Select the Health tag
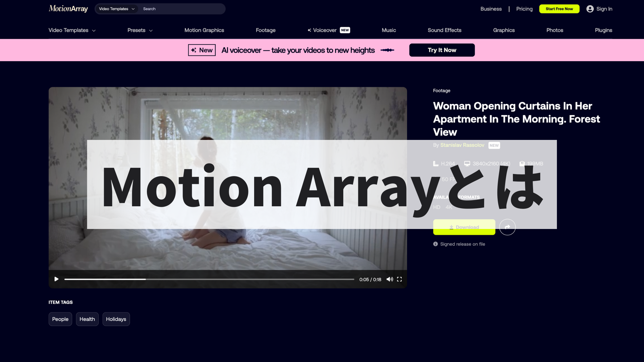The image size is (644, 362). point(87,319)
